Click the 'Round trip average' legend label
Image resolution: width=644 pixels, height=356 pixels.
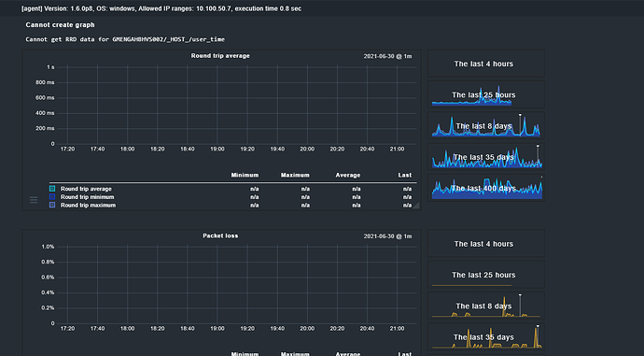pos(86,189)
